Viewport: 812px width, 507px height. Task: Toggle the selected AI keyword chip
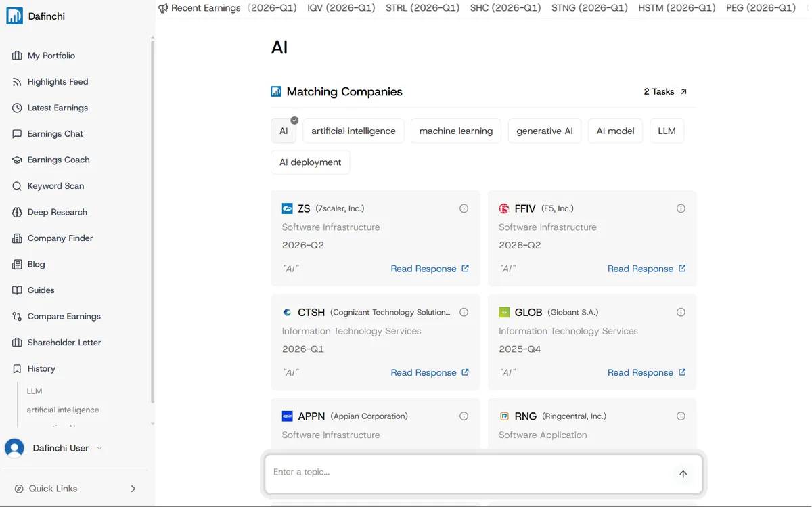click(x=284, y=131)
